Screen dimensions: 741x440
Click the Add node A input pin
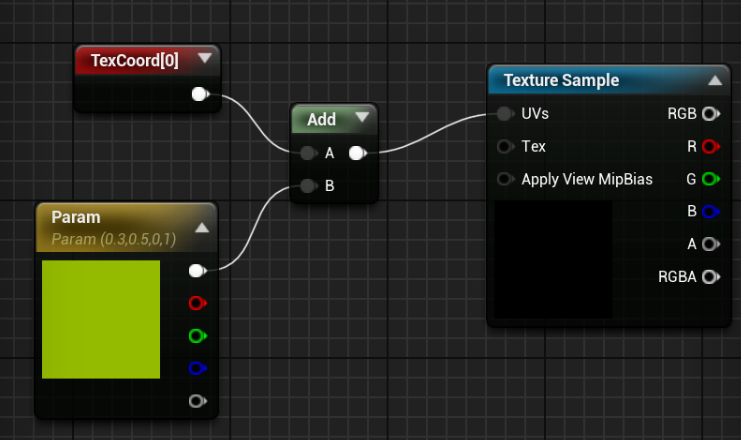point(309,153)
